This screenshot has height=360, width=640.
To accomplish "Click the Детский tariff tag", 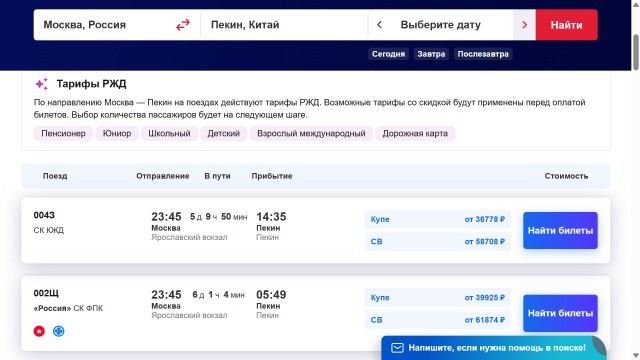I will point(223,133).
